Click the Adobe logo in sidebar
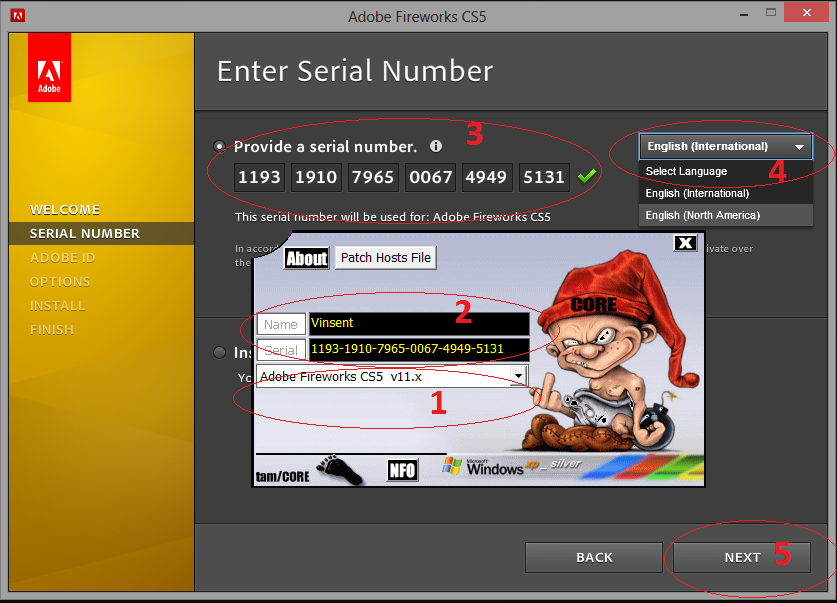Viewport: 837px width, 603px height. click(49, 67)
